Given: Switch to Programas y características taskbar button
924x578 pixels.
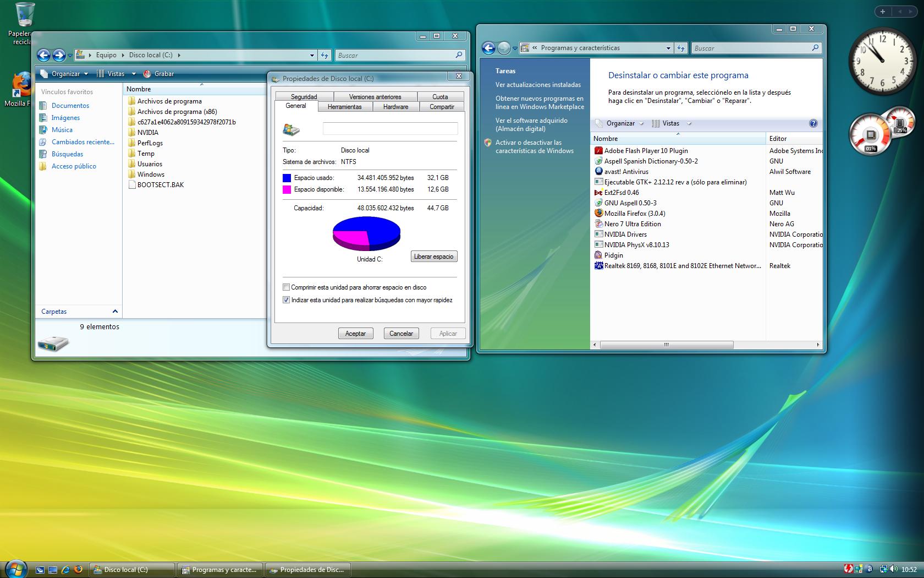Looking at the screenshot, I should 221,570.
